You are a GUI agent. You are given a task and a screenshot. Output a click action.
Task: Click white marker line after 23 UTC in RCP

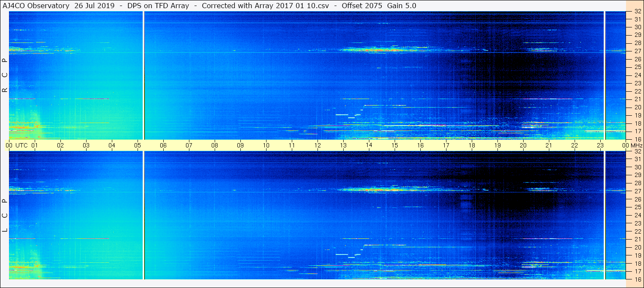pos(605,75)
